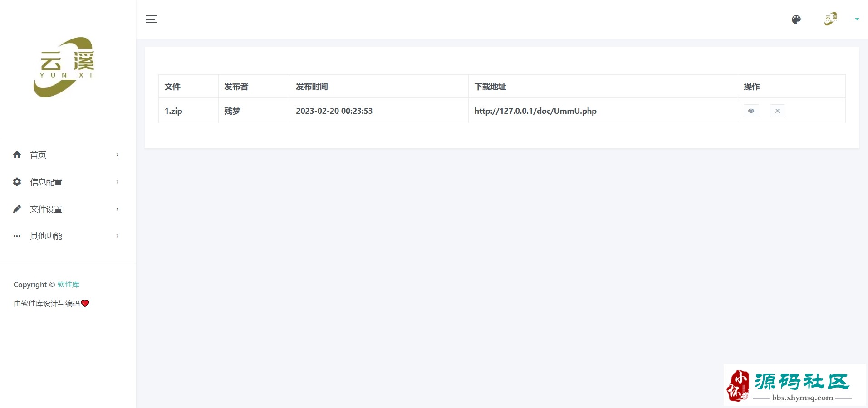Click the 云溪 Yunxi logo in sidebar
The height and width of the screenshot is (408, 868).
pyautogui.click(x=64, y=67)
